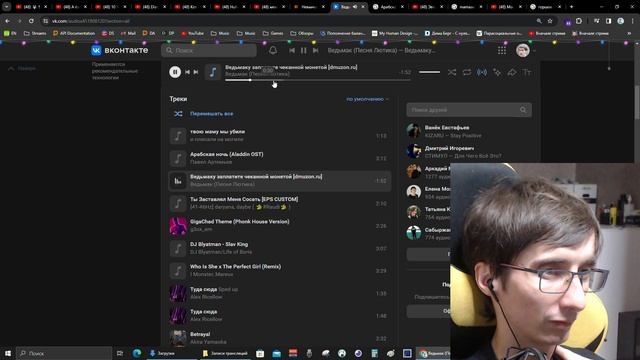Open Microsoft Edge from the taskbar
This screenshot has width=640, height=360.
coord(137,353)
